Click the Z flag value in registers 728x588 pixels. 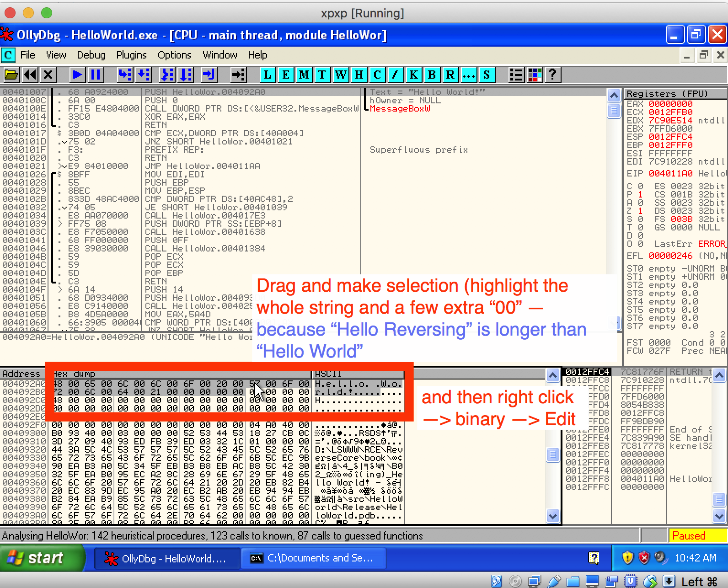[640, 211]
